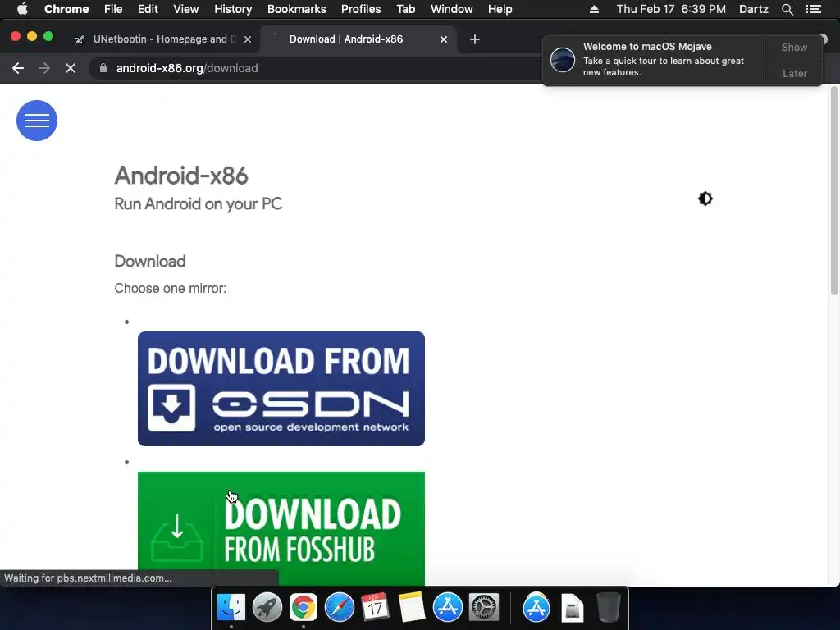Open Finder from the Dock
Screen dimensions: 840x630
coord(231,608)
